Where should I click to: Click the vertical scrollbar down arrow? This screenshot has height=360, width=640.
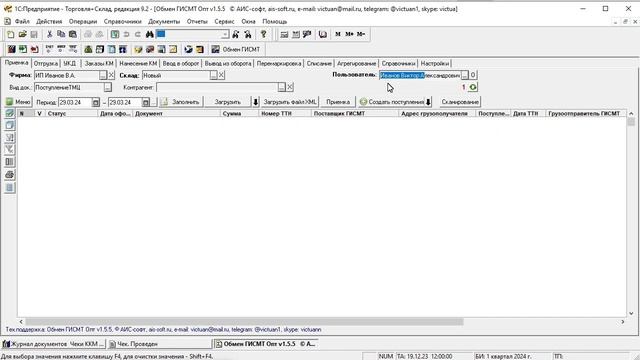coord(631,313)
